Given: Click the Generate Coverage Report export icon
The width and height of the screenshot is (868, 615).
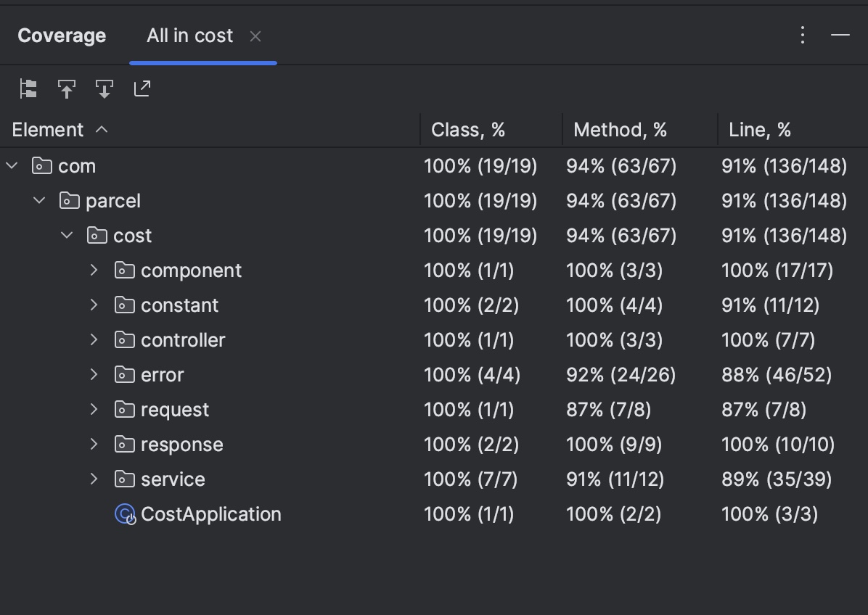Looking at the screenshot, I should (x=142, y=88).
